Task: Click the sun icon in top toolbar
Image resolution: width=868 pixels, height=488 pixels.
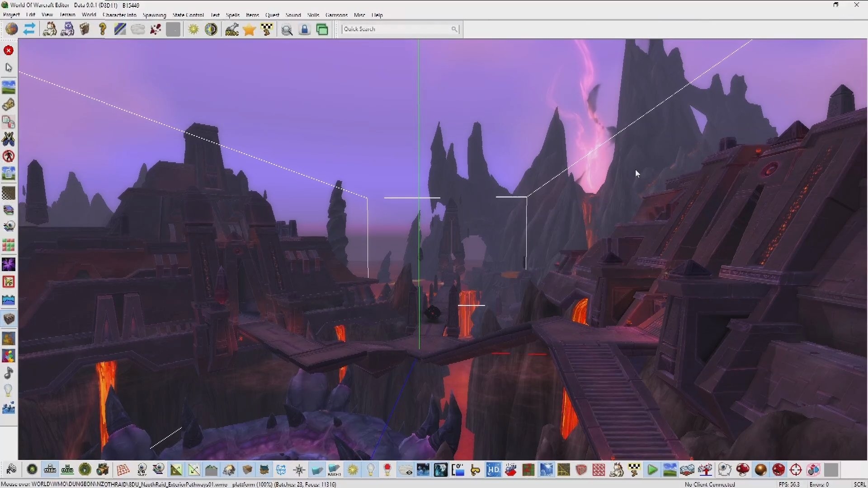Action: (x=193, y=29)
